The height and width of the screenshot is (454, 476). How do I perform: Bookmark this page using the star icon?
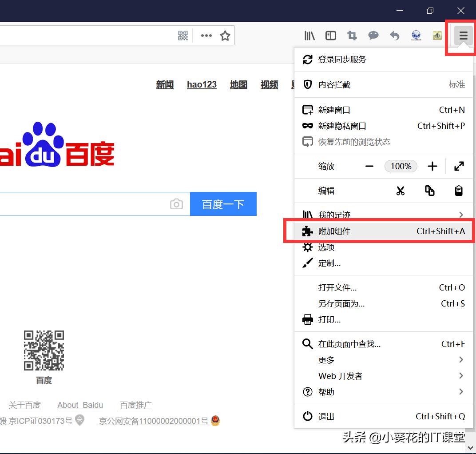point(225,36)
